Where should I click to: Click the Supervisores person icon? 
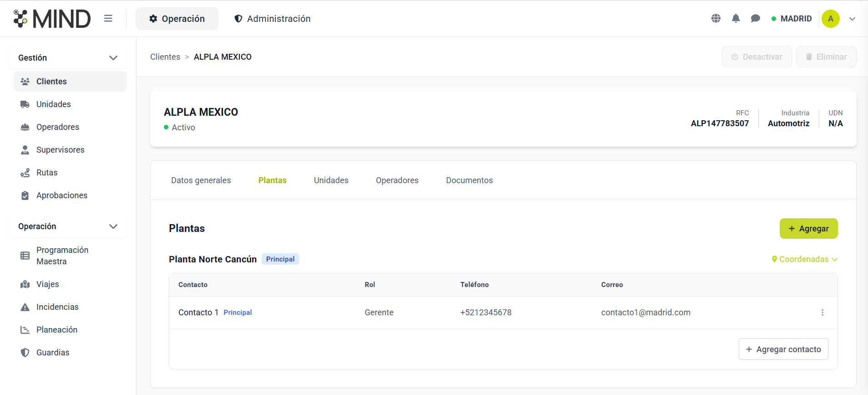tap(25, 150)
